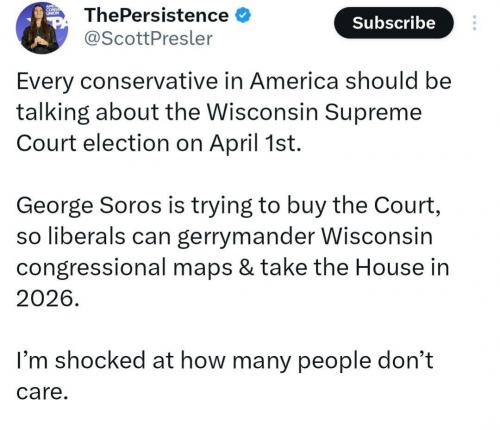Click the final word 'care.'
The height and width of the screenshot is (430, 500).
pos(42,393)
